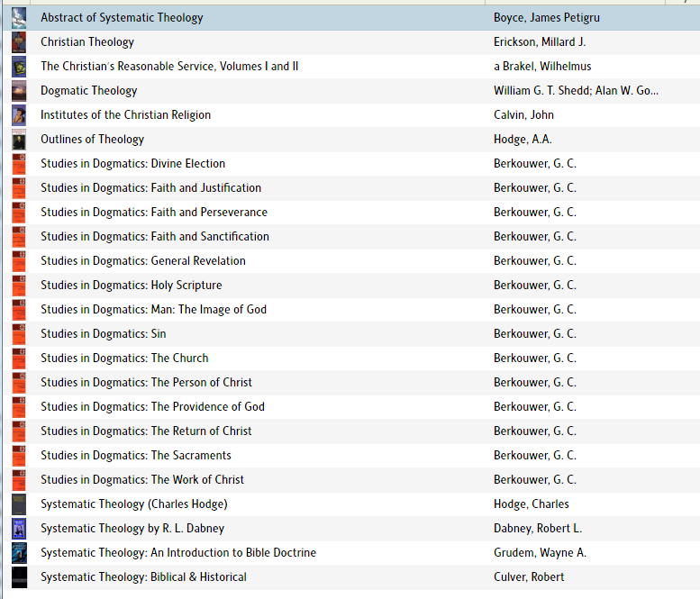Screen dimensions: 700x599
Task: Click the General Revelation cover icon
Action: pyautogui.click(x=19, y=261)
